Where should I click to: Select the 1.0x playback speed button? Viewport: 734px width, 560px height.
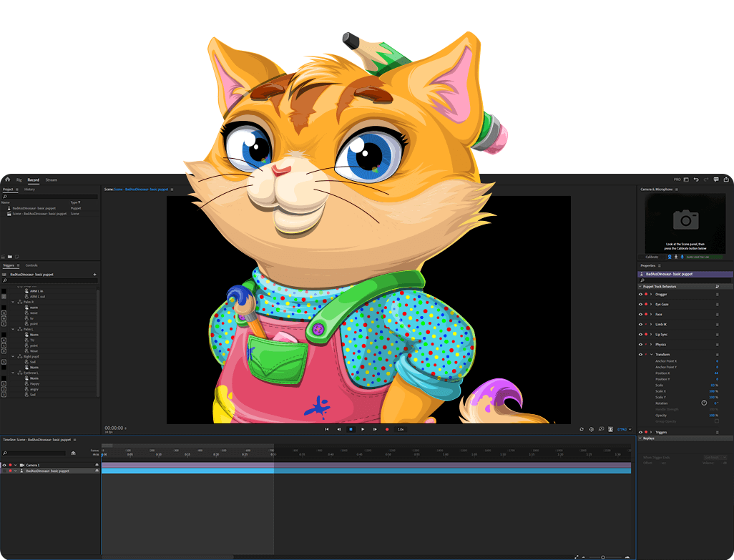[401, 429]
